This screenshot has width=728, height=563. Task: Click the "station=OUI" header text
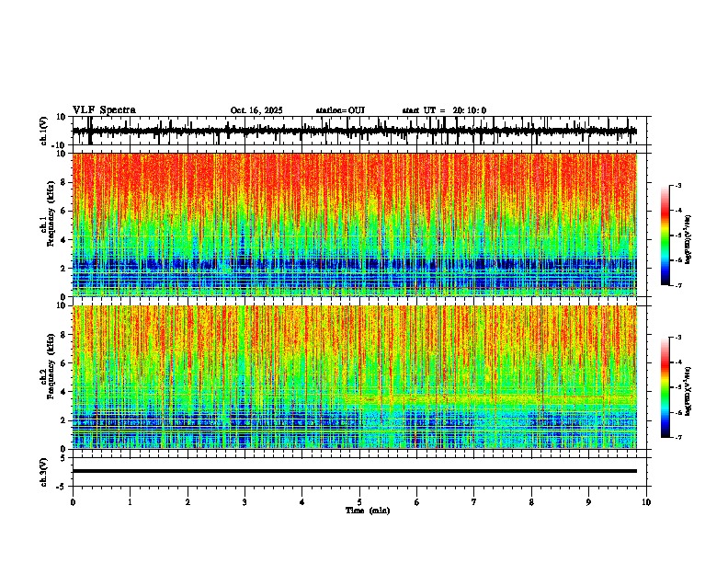(340, 110)
